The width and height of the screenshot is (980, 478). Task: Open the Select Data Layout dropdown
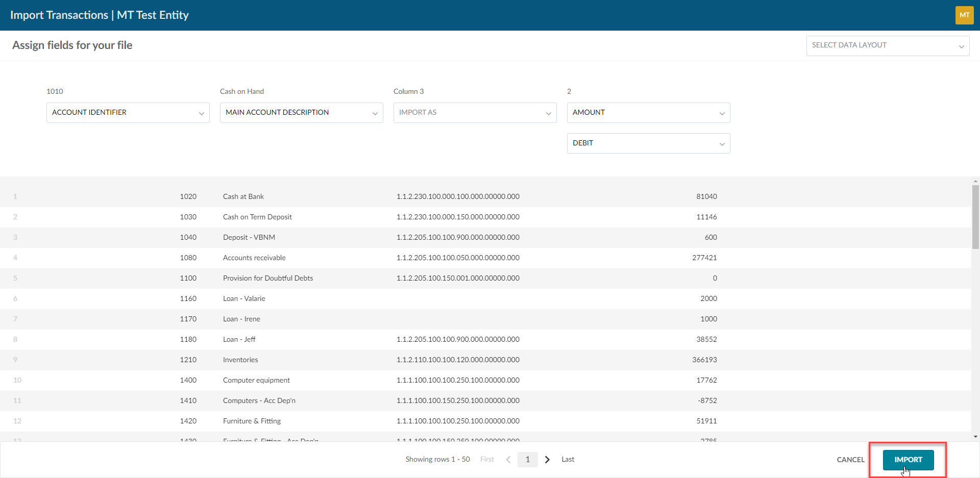pyautogui.click(x=887, y=46)
